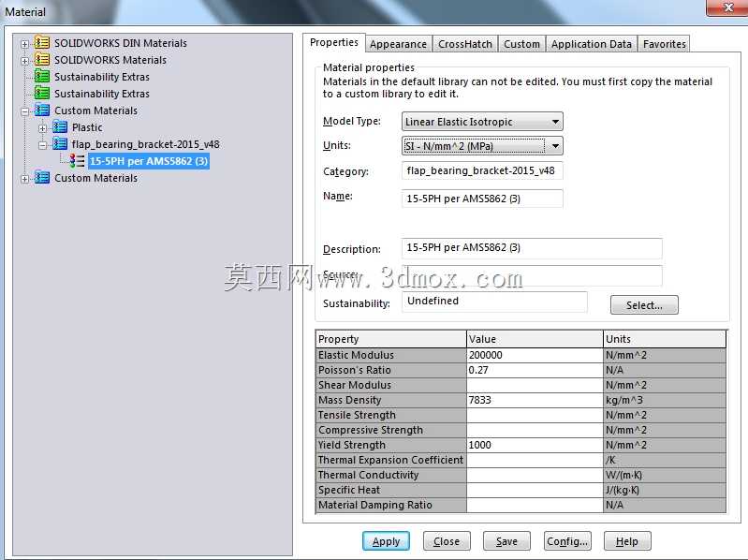Click Thermal Expansion Coefficient value cell
The image size is (748, 560).
pyautogui.click(x=535, y=460)
